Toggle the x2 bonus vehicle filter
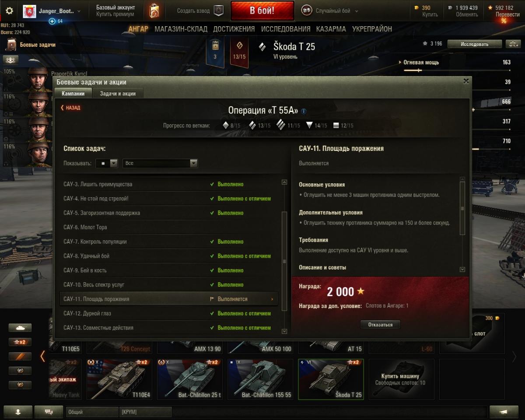 20,342
